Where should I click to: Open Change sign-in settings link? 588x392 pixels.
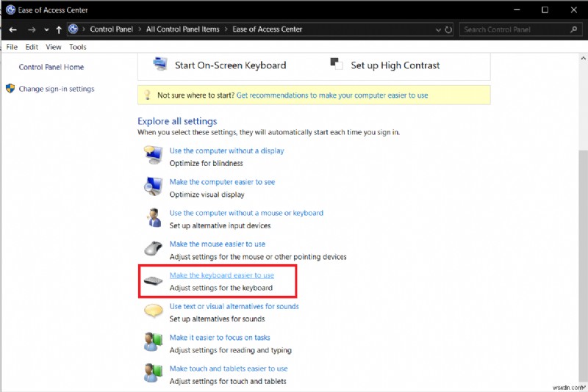click(x=57, y=89)
